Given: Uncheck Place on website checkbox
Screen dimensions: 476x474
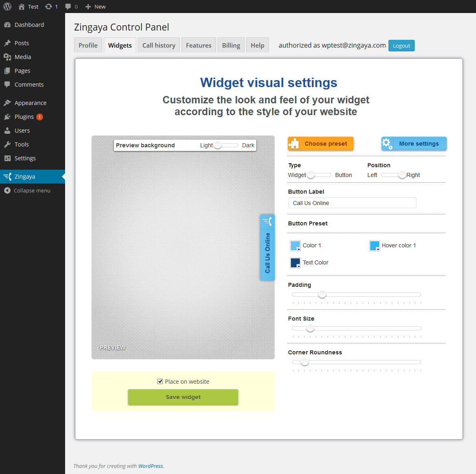Looking at the screenshot, I should [160, 381].
